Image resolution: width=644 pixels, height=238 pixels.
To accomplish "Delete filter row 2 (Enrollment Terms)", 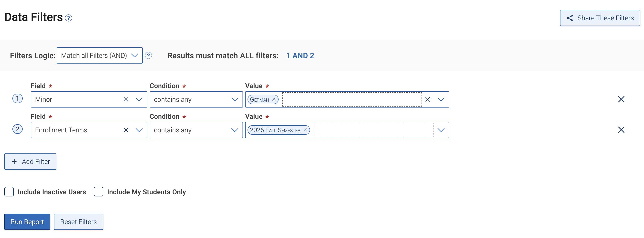I will [621, 130].
